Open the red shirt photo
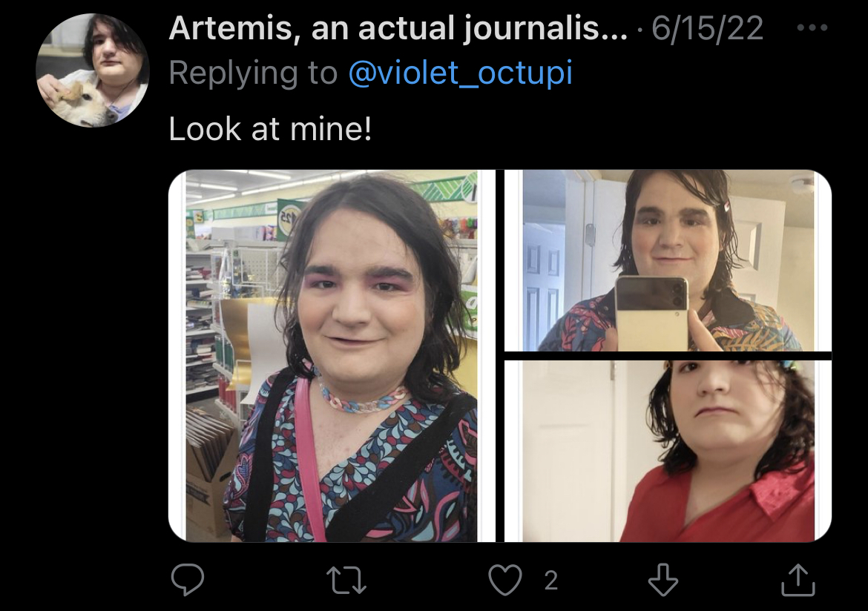Image resolution: width=868 pixels, height=611 pixels. pos(668,451)
